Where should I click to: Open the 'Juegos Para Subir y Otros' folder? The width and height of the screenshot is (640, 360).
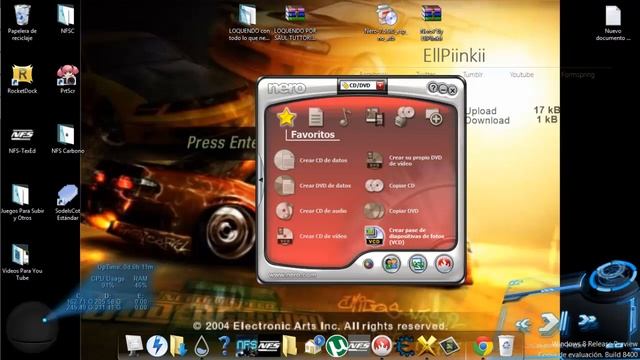point(22,202)
